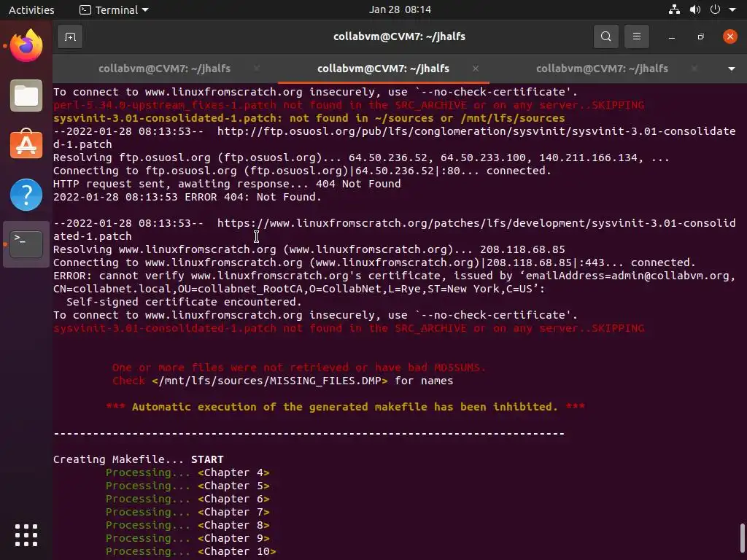Show the applications grid
The height and width of the screenshot is (560, 747).
pyautogui.click(x=26, y=535)
